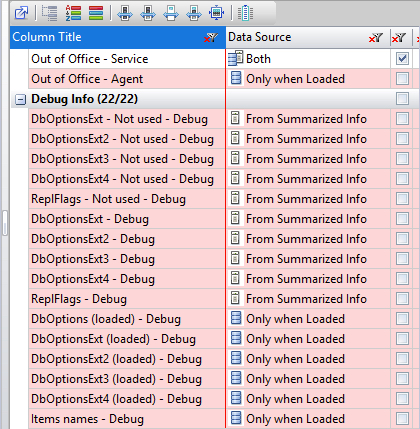Click the 'Both' data source cell
420x429 pixels.
coord(308,59)
